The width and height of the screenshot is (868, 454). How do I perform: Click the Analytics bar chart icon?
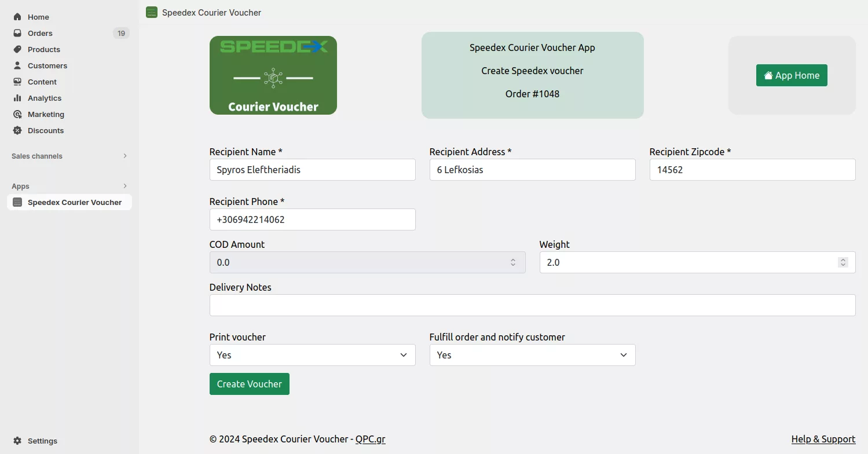(17, 98)
